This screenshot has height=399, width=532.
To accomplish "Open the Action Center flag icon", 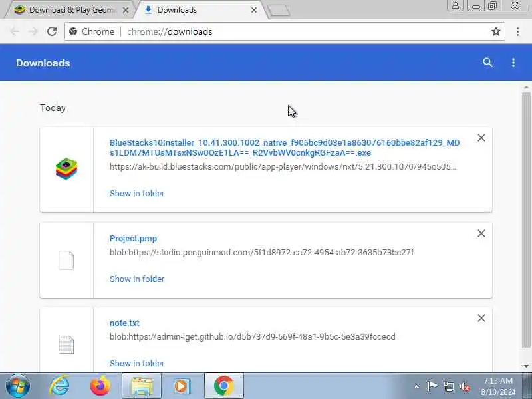I will [x=432, y=386].
